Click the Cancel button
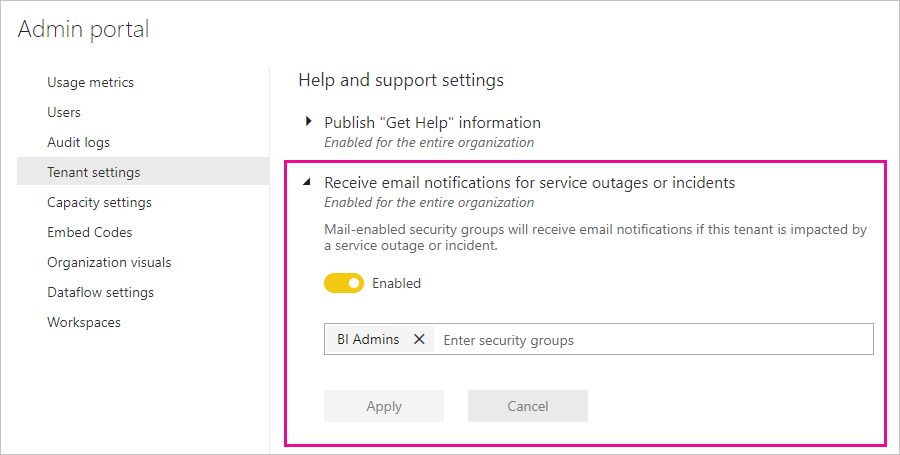The image size is (900, 455). (527, 406)
